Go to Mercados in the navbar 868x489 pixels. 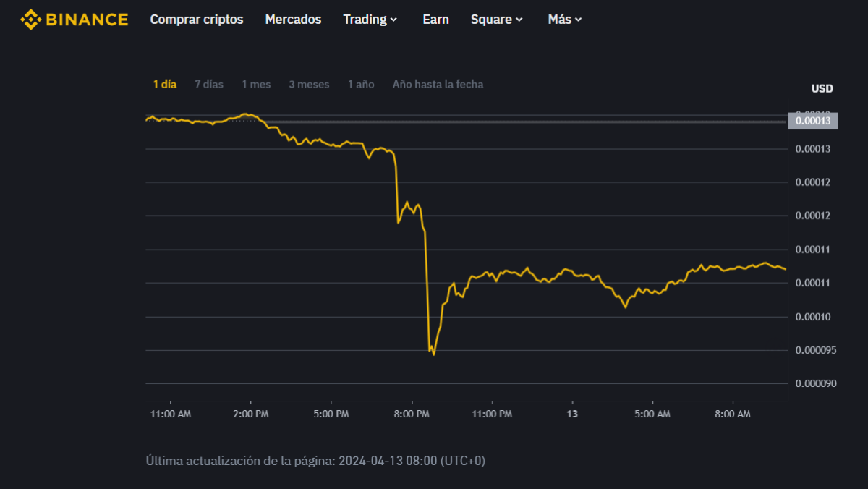(293, 20)
